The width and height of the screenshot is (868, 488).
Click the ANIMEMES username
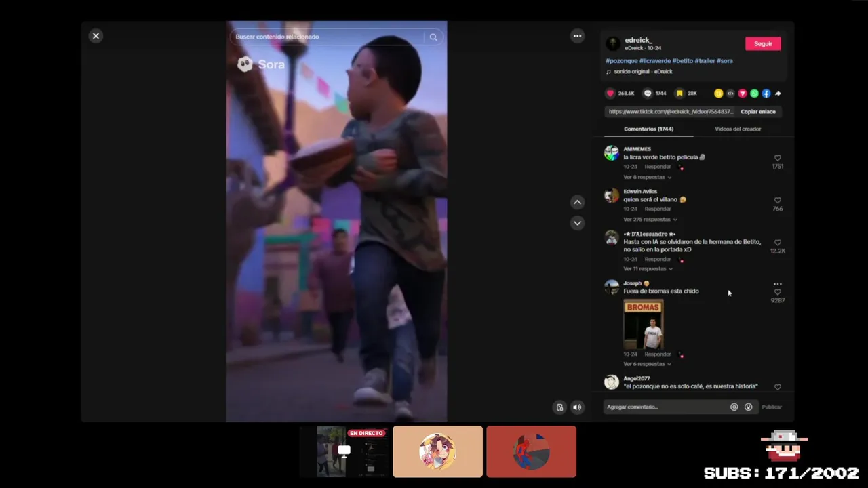637,149
